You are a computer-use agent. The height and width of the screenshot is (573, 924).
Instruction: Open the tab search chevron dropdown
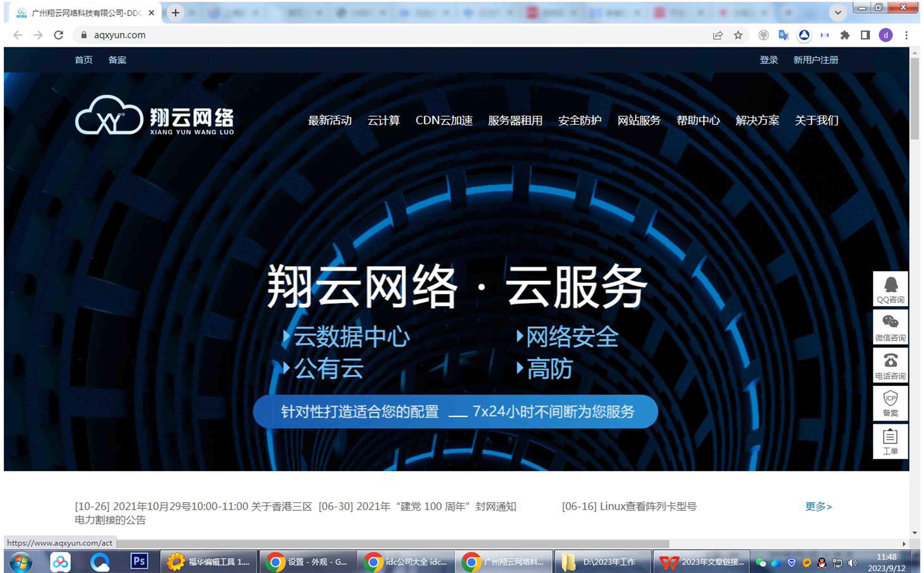click(838, 12)
